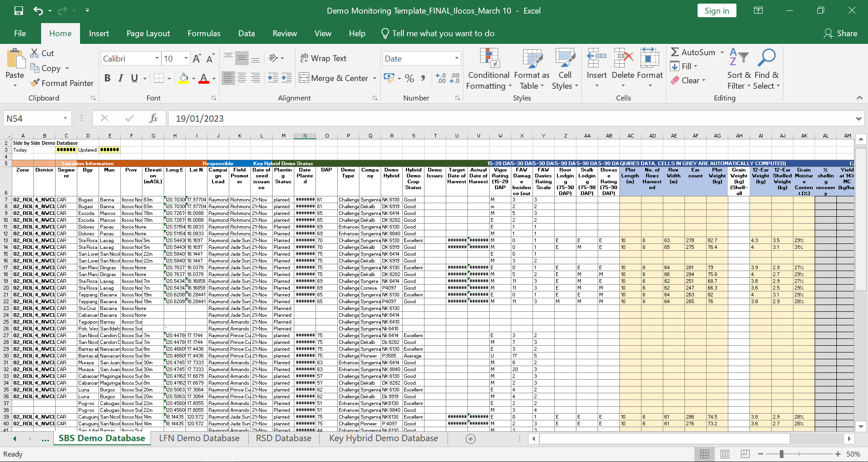Toggle underline formatting
The image size is (868, 462).
point(134,78)
